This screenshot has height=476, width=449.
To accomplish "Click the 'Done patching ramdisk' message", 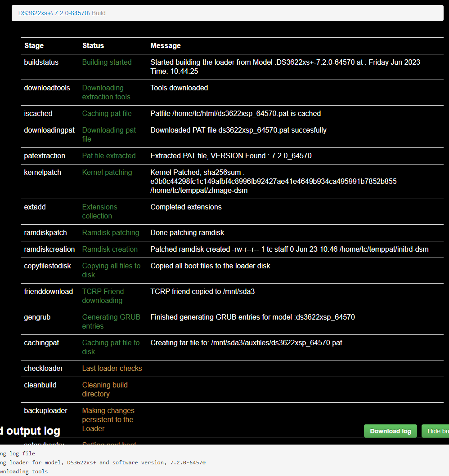I will (x=187, y=232).
